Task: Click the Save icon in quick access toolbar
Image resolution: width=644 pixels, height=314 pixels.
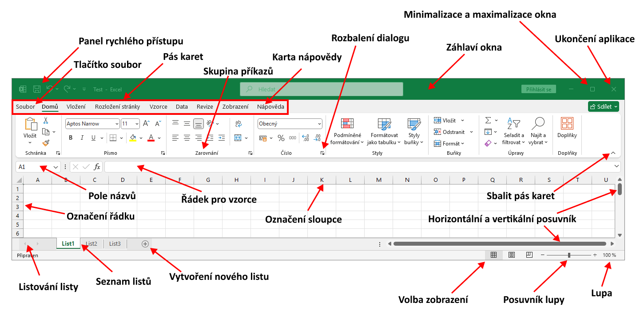Action: 36,89
